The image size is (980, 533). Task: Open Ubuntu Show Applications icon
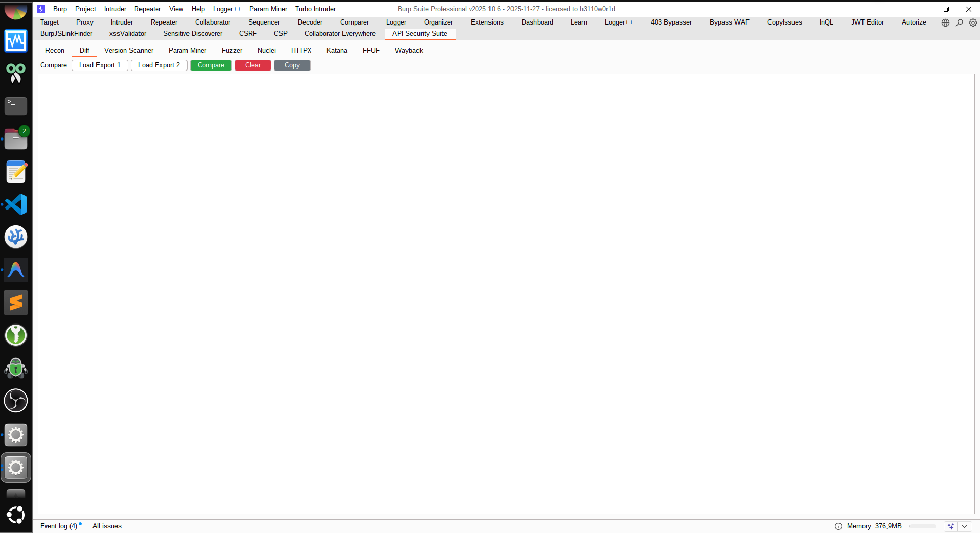coord(16,515)
